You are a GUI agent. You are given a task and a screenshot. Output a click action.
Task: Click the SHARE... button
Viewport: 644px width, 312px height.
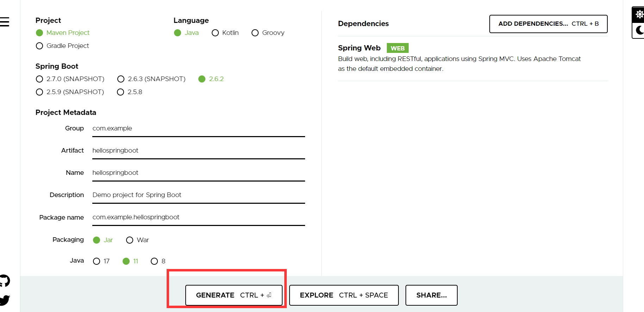point(432,295)
